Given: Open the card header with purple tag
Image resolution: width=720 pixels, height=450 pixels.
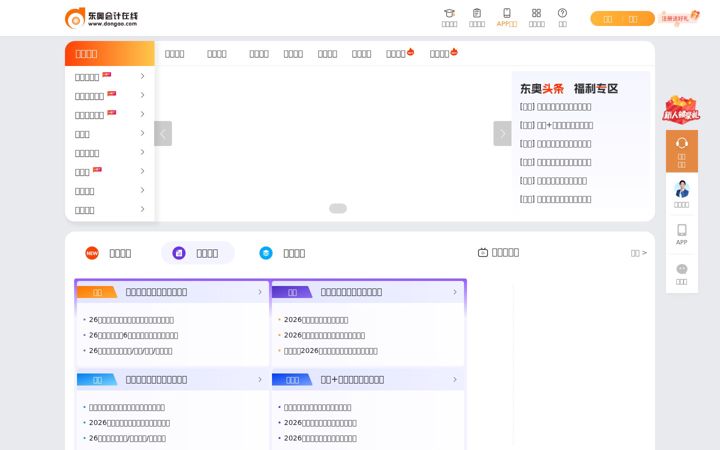Looking at the screenshot, I should 367,292.
